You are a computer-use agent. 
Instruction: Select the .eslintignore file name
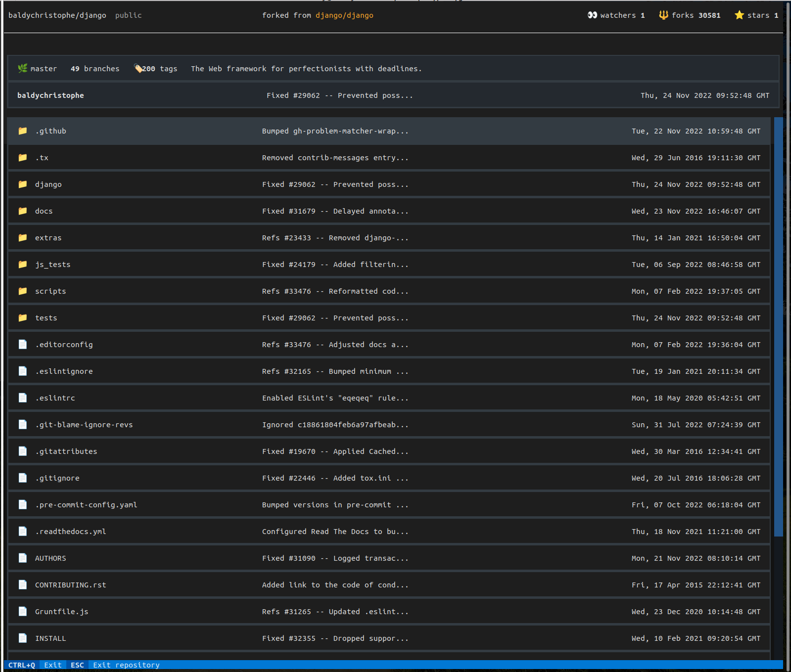click(x=64, y=371)
